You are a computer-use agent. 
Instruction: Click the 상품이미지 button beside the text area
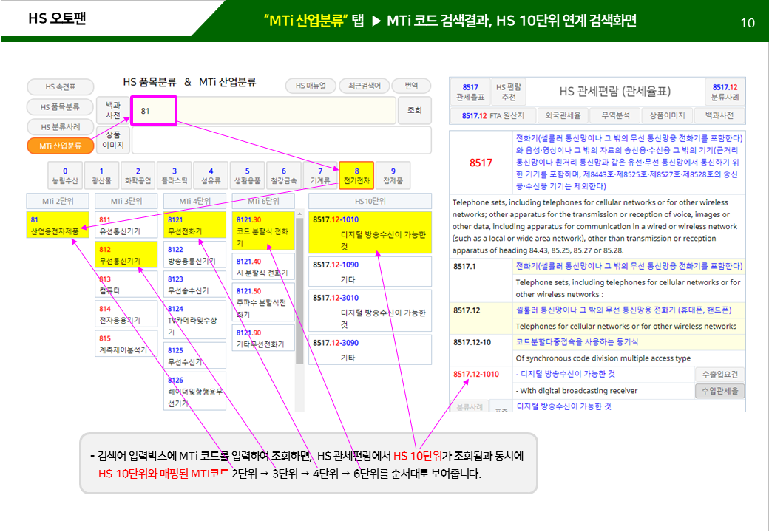pos(113,140)
